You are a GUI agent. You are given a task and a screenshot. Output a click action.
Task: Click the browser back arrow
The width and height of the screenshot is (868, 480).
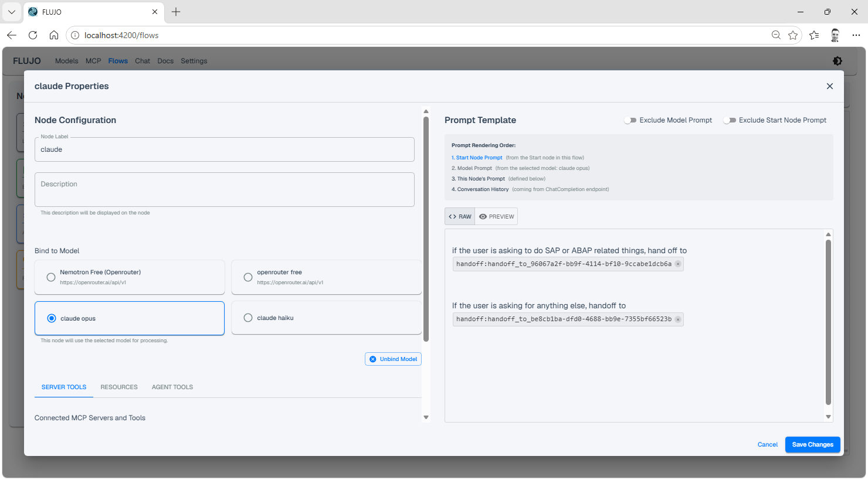coord(12,35)
